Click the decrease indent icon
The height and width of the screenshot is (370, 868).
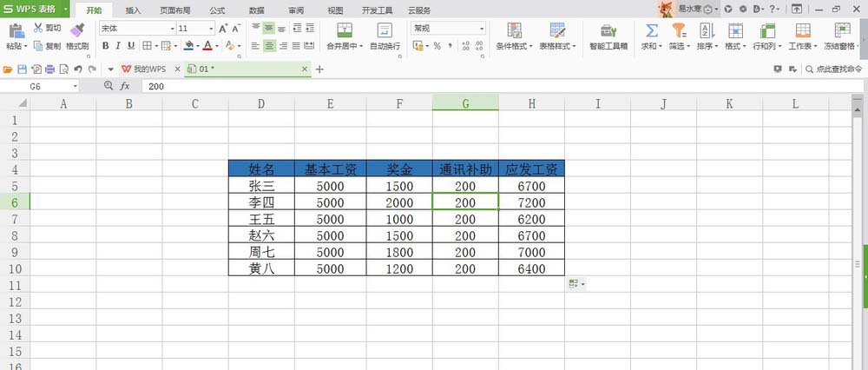(297, 28)
